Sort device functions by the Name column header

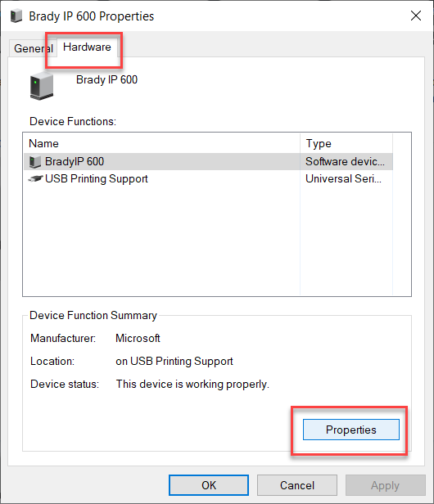pyautogui.click(x=162, y=143)
